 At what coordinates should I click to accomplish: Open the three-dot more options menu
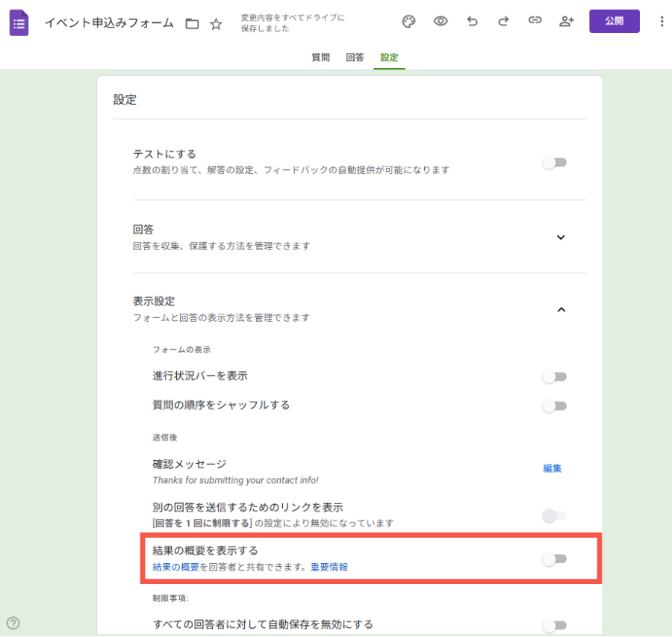click(661, 22)
